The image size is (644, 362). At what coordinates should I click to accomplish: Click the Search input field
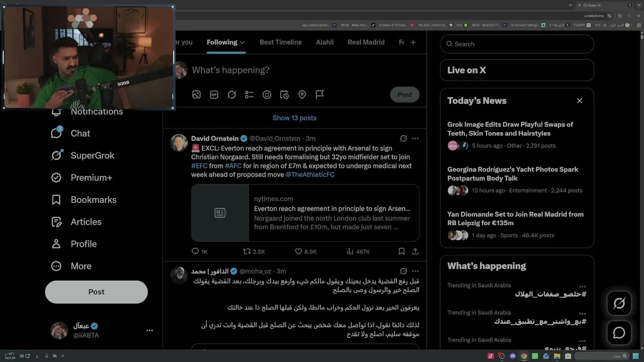pyautogui.click(x=517, y=44)
